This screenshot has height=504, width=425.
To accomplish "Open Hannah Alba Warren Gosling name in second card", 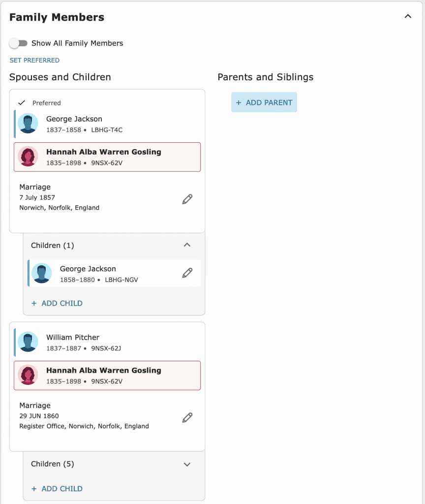I will [x=104, y=370].
